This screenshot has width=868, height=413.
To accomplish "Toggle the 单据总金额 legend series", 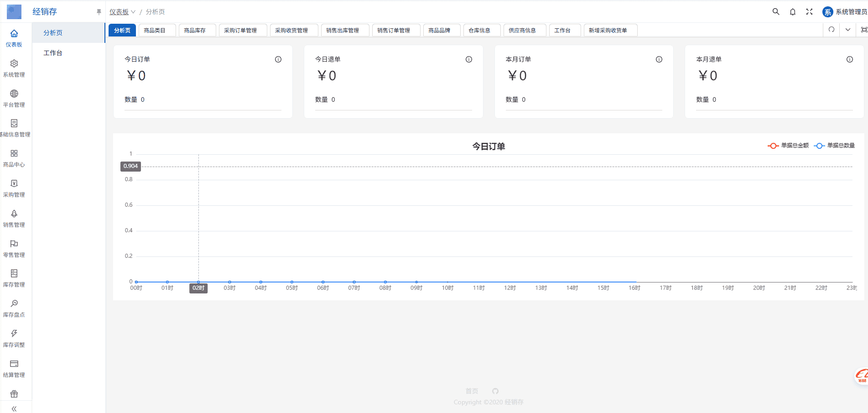I will tap(788, 146).
